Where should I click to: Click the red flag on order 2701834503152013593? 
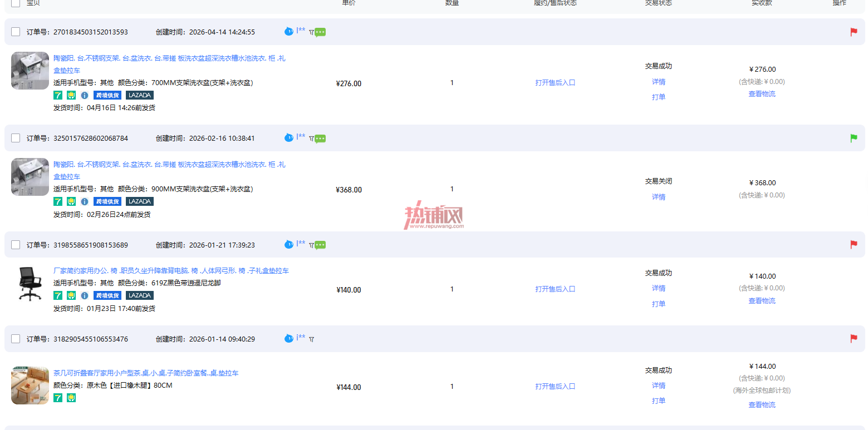pos(854,32)
